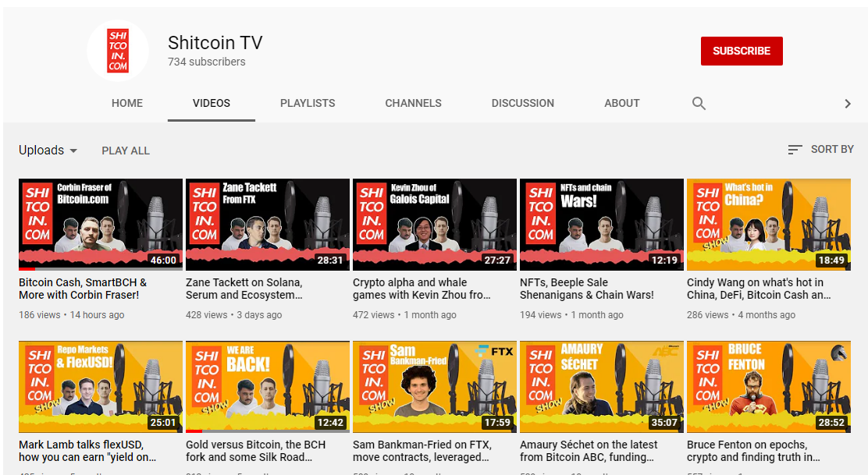868x475 pixels.
Task: Click the 35:07 duration badge
Action: (664, 423)
